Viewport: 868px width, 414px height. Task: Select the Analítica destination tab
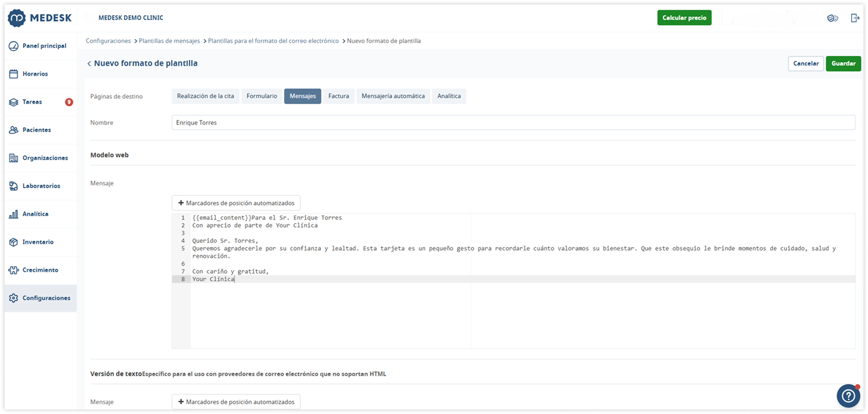pos(449,96)
